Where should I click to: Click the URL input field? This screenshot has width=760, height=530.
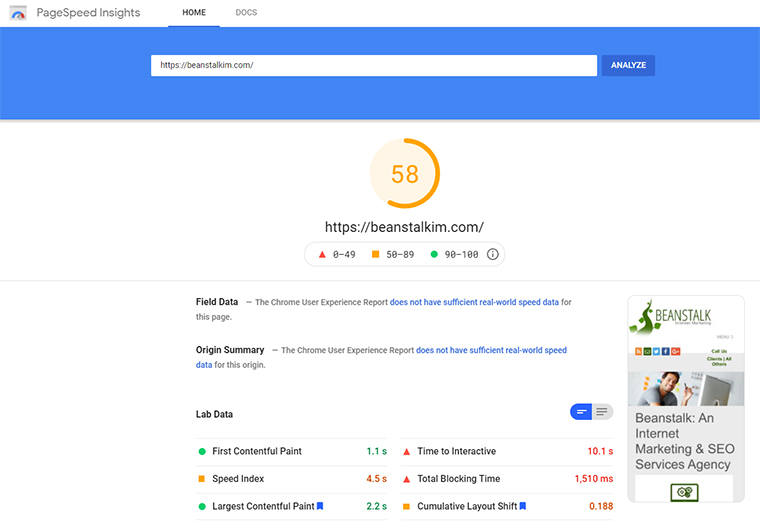[374, 65]
